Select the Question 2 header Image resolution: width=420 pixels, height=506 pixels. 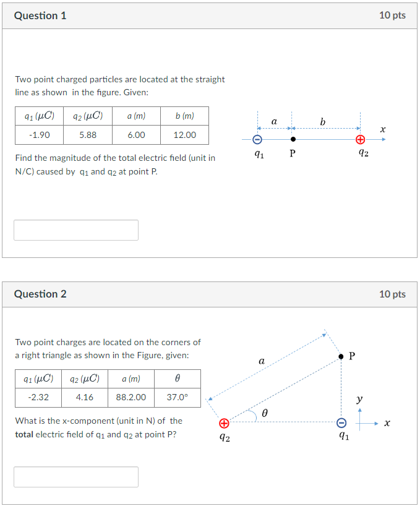point(40,294)
